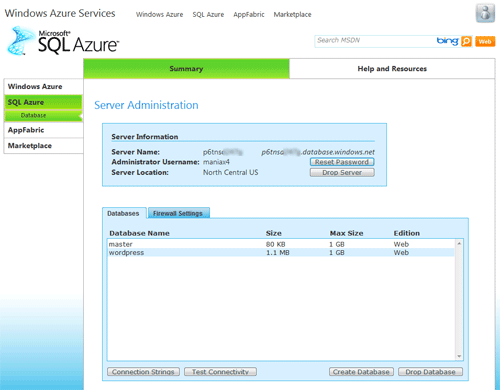Select AppFabric in the sidebar
Image resolution: width=500 pixels, height=390 pixels.
[x=43, y=130]
